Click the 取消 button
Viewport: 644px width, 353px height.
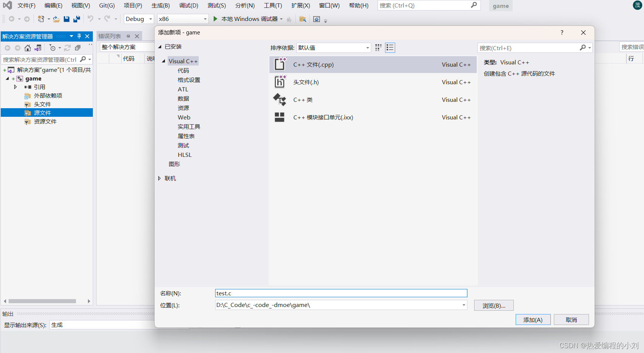(571, 320)
